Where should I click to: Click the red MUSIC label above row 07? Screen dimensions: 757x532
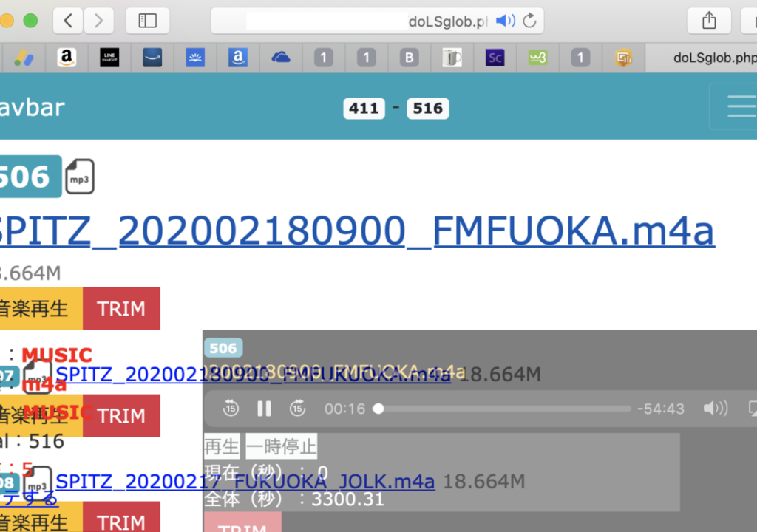click(x=57, y=355)
